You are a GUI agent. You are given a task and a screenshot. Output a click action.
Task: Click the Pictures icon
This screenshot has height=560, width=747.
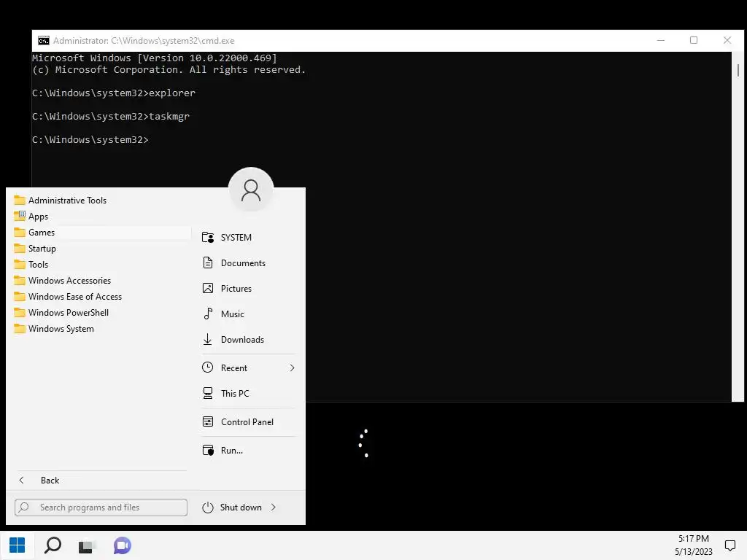point(208,288)
